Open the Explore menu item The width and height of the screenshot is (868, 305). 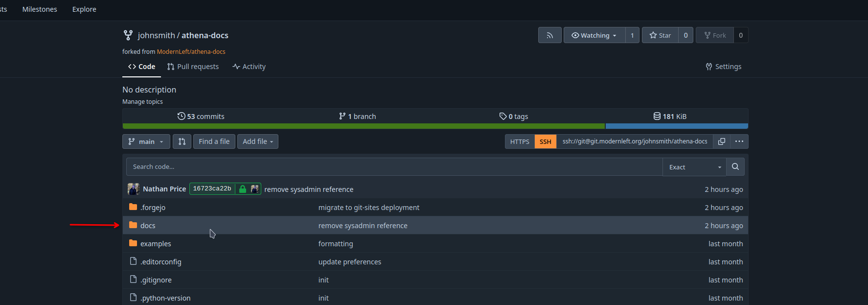pos(84,9)
